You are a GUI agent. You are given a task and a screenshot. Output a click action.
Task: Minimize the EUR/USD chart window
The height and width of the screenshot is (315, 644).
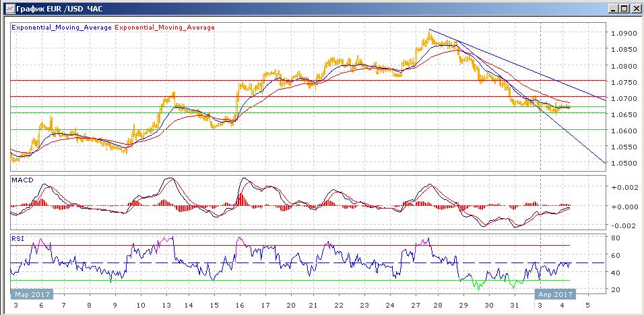tap(614, 8)
